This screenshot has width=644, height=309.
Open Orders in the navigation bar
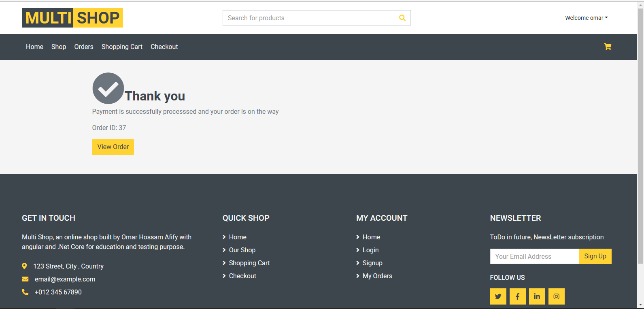84,47
